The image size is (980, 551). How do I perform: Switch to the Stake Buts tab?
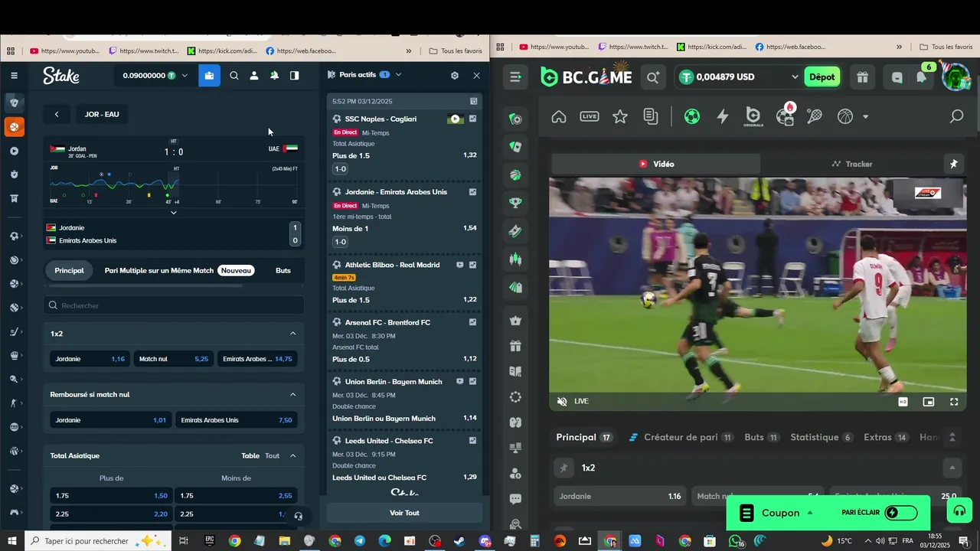[283, 270]
